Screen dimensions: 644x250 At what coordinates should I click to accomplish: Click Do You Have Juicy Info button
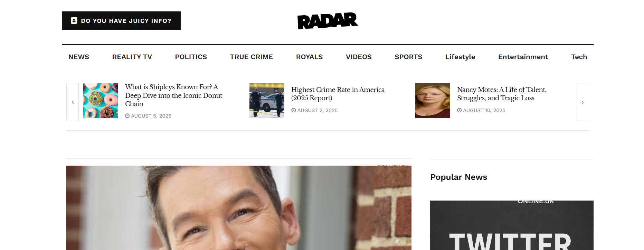pyautogui.click(x=121, y=21)
